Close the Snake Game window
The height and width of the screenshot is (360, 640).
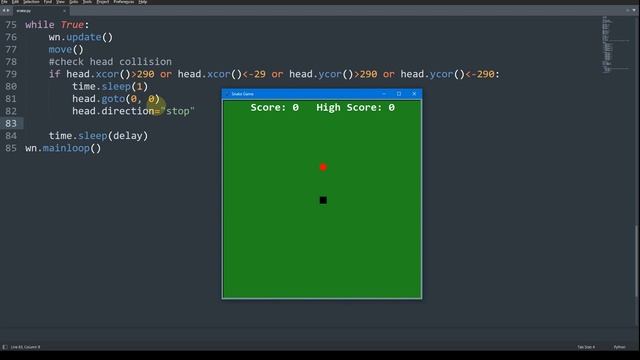tap(414, 94)
